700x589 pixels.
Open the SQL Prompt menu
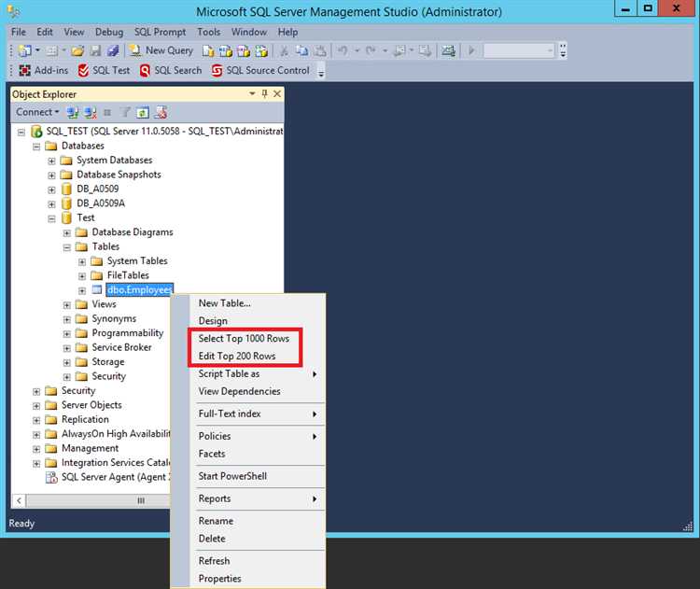[160, 32]
